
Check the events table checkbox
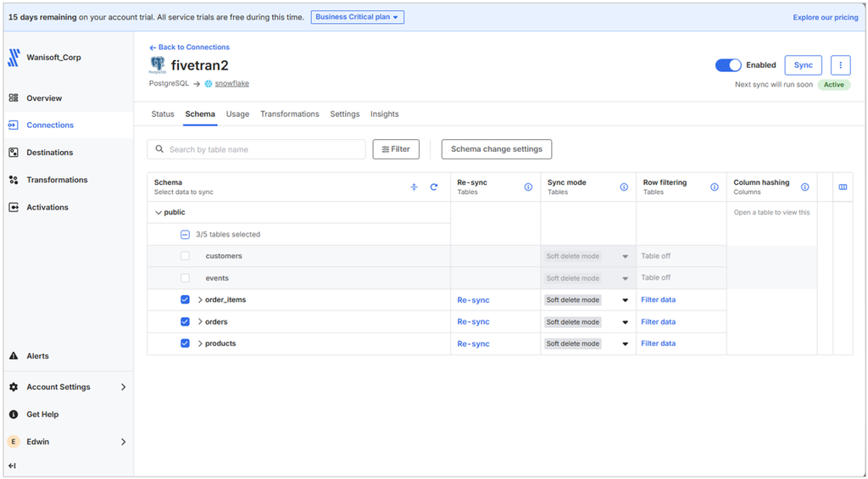click(185, 278)
